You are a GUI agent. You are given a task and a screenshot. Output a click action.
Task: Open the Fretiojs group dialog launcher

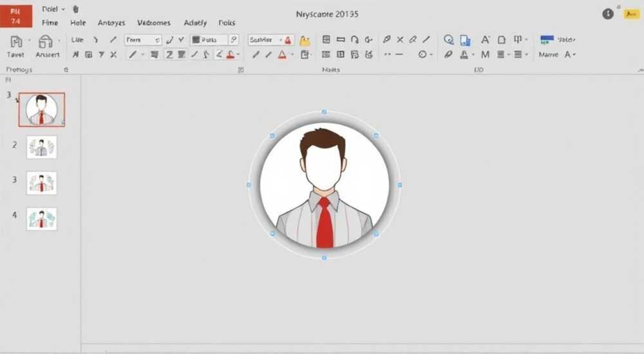66,70
